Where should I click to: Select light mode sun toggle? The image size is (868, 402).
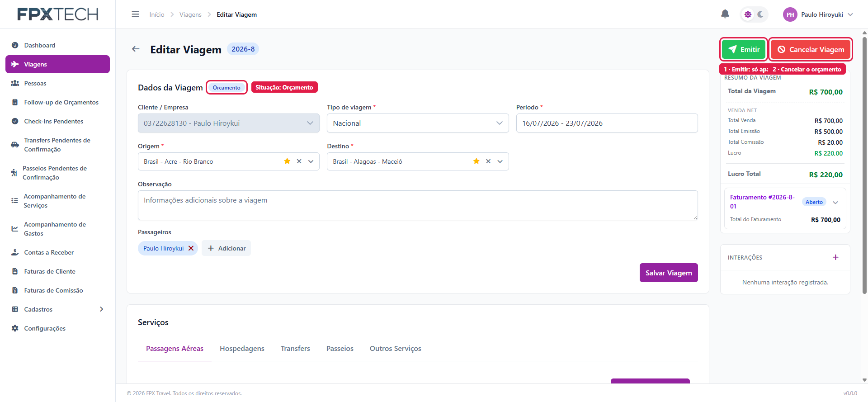748,14
